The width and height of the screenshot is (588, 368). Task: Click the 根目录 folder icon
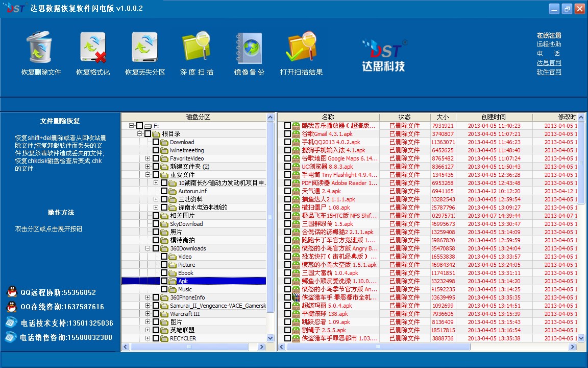click(156, 134)
